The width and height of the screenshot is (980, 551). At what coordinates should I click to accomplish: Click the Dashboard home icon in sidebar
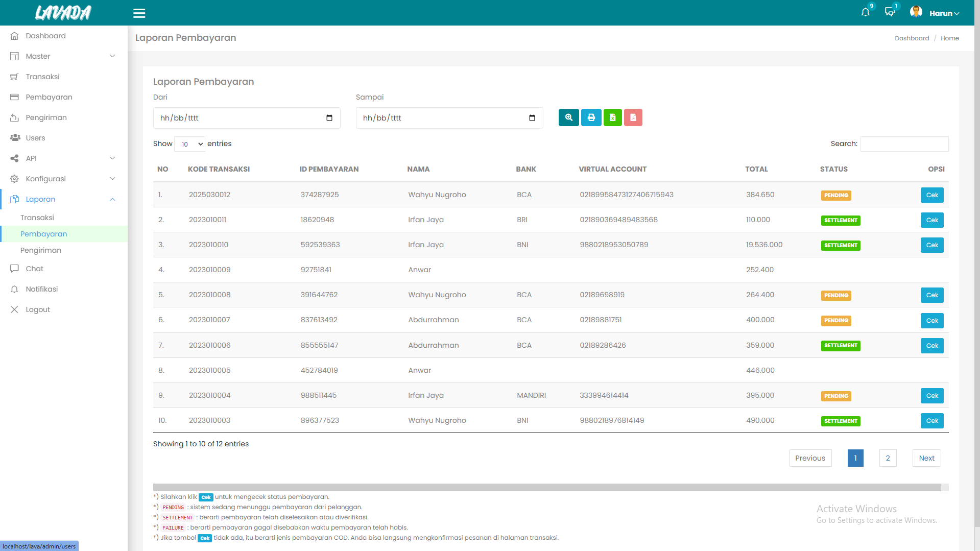click(14, 36)
